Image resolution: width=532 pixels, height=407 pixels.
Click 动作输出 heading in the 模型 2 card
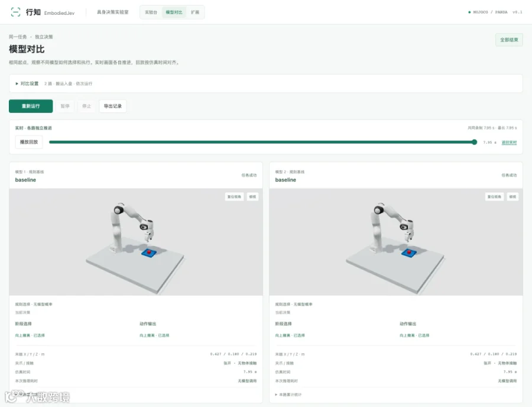(x=408, y=324)
